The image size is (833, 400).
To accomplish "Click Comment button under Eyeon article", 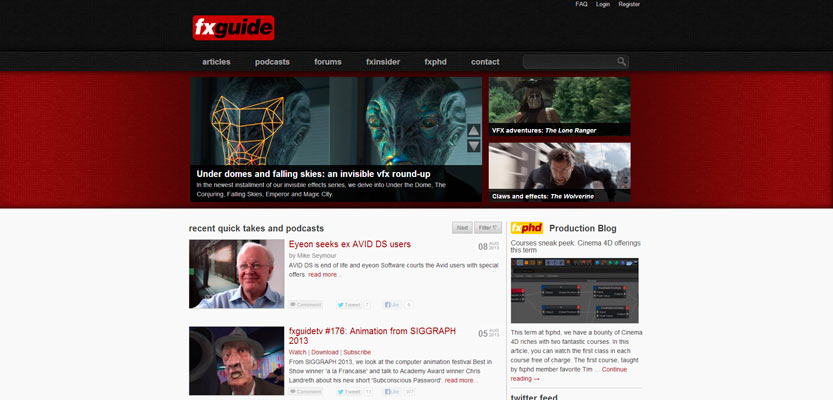I will pos(305,305).
